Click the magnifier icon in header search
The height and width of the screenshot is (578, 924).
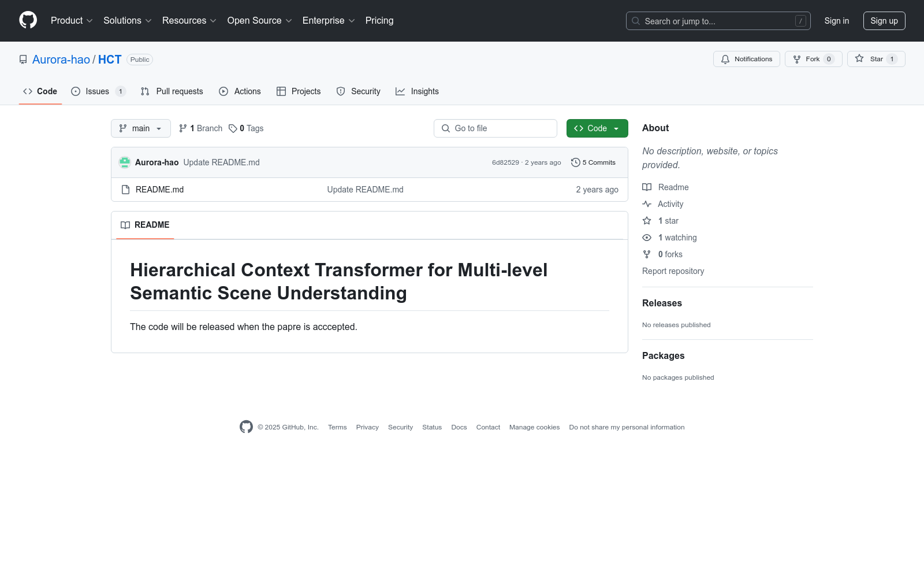[636, 21]
